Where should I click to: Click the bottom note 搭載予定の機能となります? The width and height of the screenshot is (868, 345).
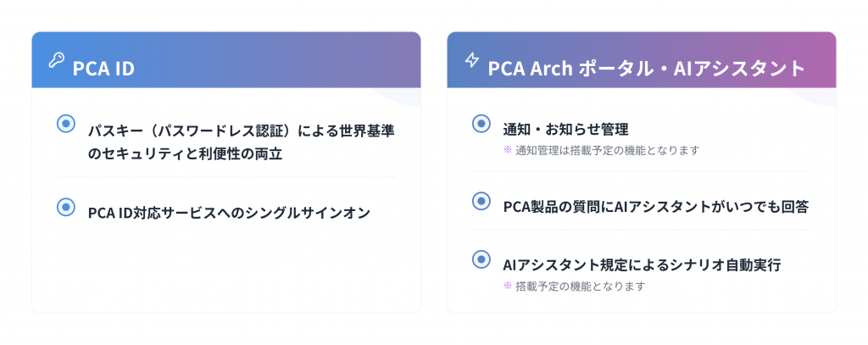pos(581,287)
